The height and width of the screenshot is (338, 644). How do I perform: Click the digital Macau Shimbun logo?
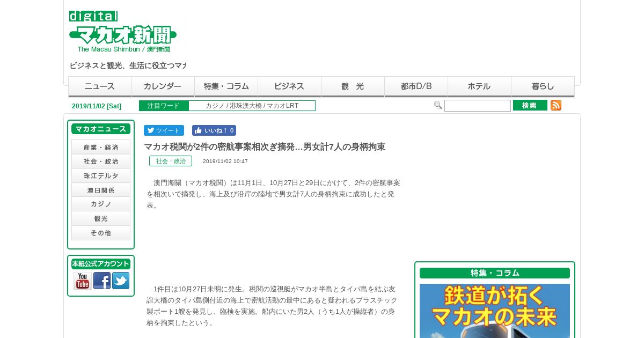(x=123, y=32)
